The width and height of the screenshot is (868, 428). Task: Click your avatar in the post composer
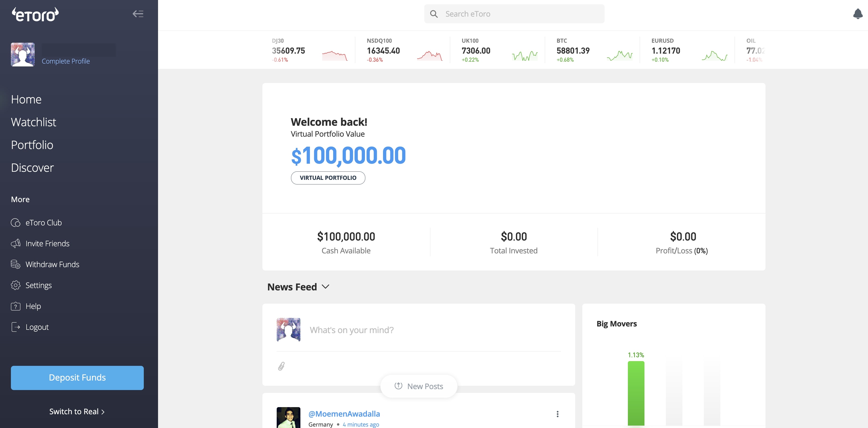point(289,330)
